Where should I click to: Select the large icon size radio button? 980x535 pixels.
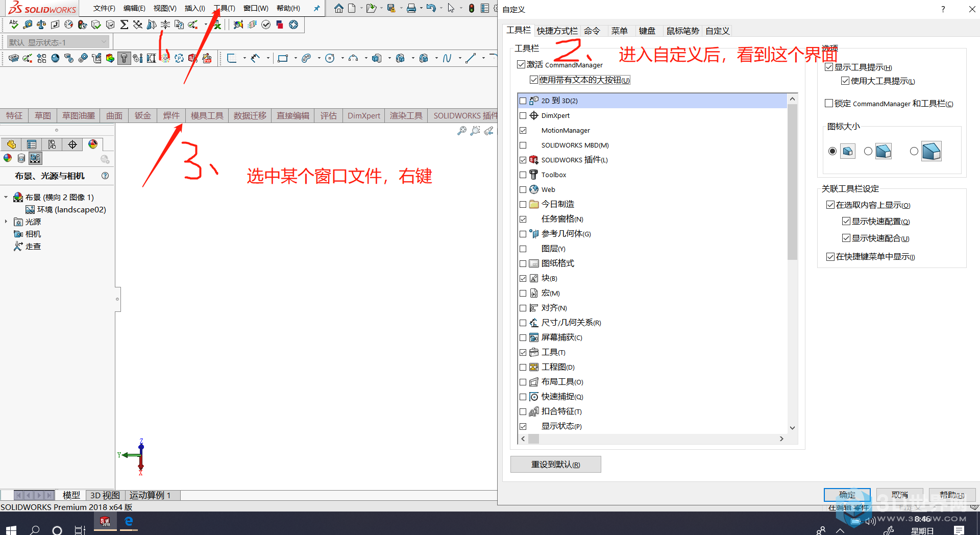(914, 151)
